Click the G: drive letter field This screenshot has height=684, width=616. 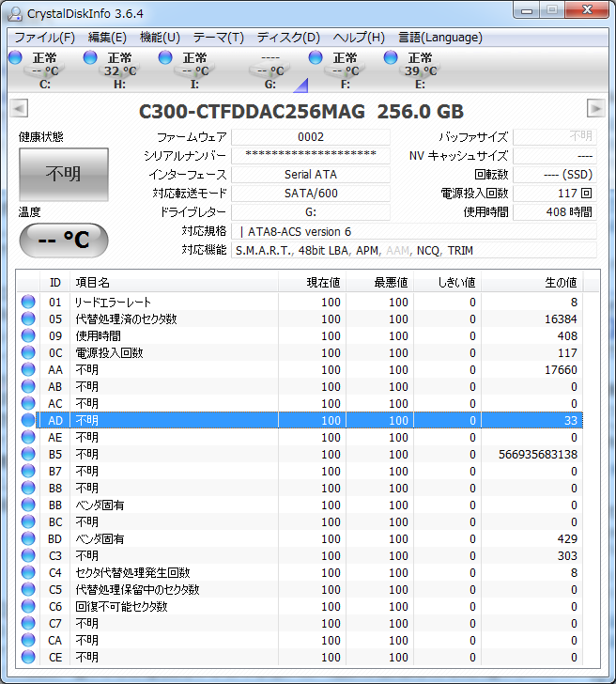[x=311, y=212]
